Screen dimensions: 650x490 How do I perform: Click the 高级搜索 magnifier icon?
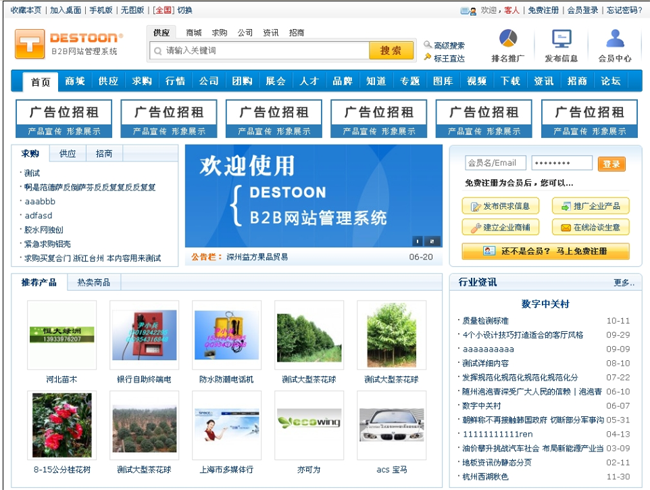click(427, 44)
